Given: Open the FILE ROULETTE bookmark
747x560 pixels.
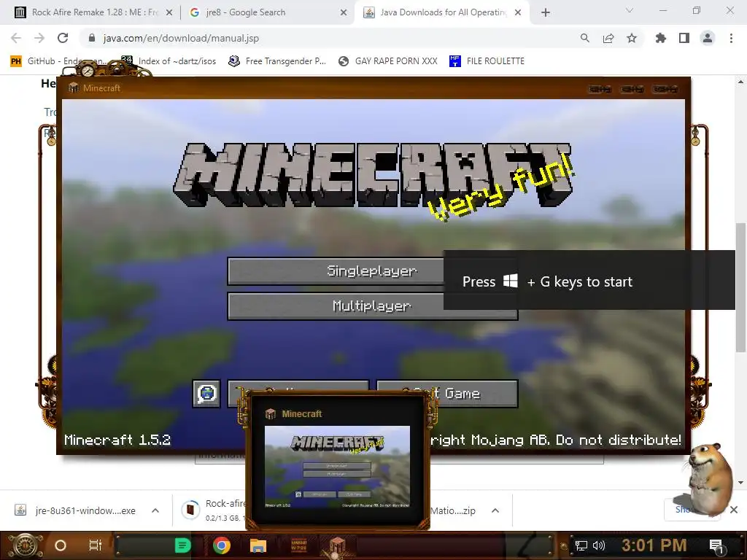Looking at the screenshot, I should pyautogui.click(x=487, y=61).
